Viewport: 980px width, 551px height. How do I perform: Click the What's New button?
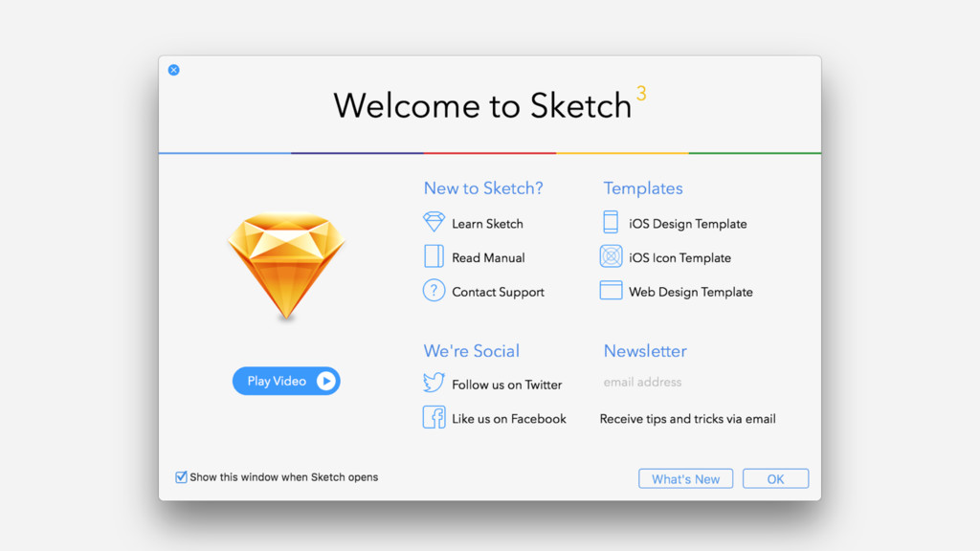(x=685, y=479)
